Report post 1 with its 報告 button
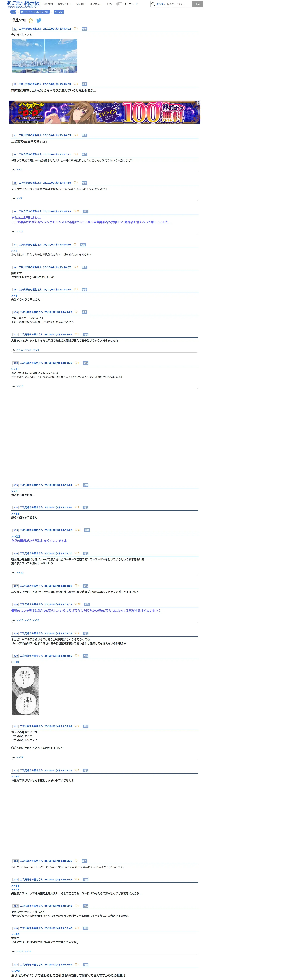This screenshot has width=296, height=980. click(x=84, y=29)
